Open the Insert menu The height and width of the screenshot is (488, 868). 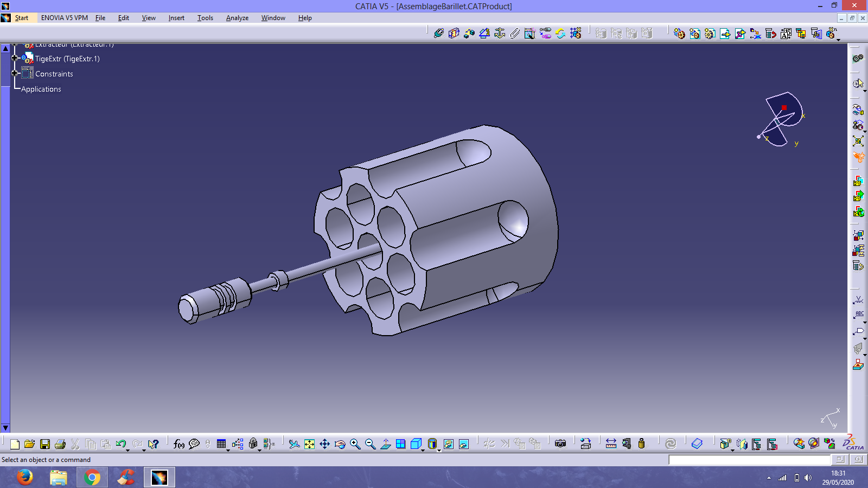pyautogui.click(x=176, y=18)
